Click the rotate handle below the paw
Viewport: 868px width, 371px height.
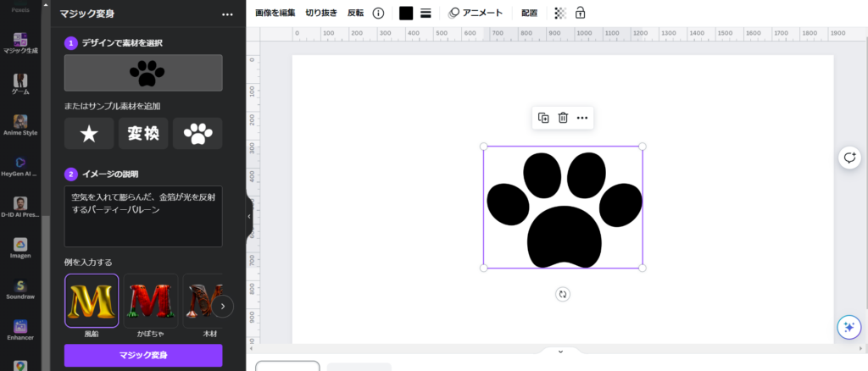[563, 294]
